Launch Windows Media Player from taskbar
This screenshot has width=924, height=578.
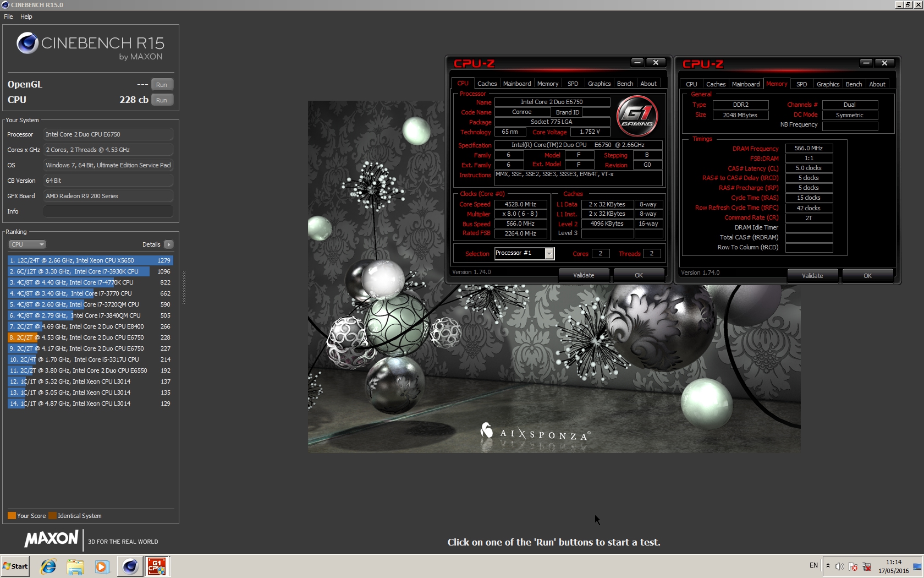[102, 566]
